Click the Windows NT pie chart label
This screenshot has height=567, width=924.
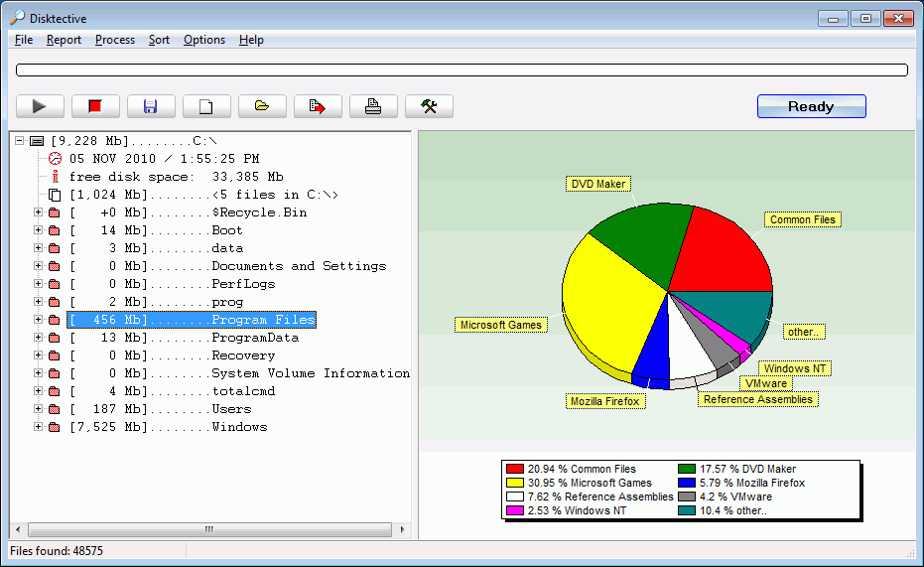coord(795,368)
